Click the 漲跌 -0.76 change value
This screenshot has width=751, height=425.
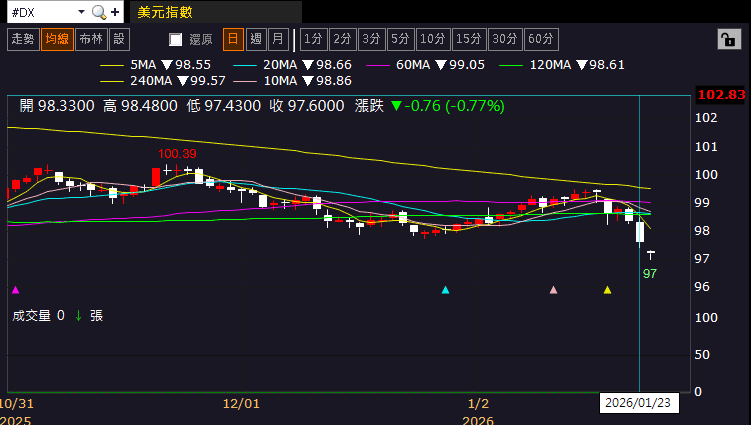pyautogui.click(x=430, y=106)
